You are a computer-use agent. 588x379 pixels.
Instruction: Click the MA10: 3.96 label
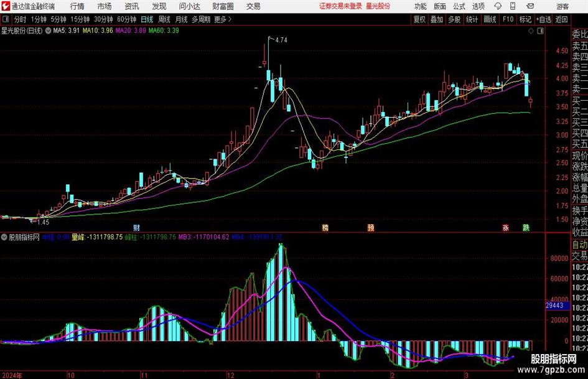pyautogui.click(x=98, y=30)
